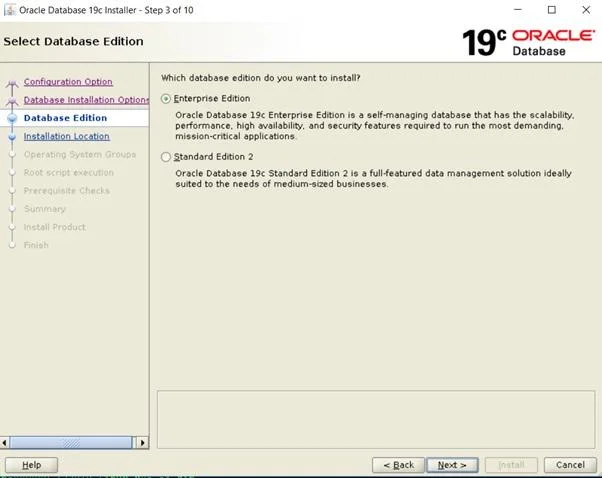Image resolution: width=602 pixels, height=478 pixels.
Task: Proceed with the Next button
Action: (452, 465)
